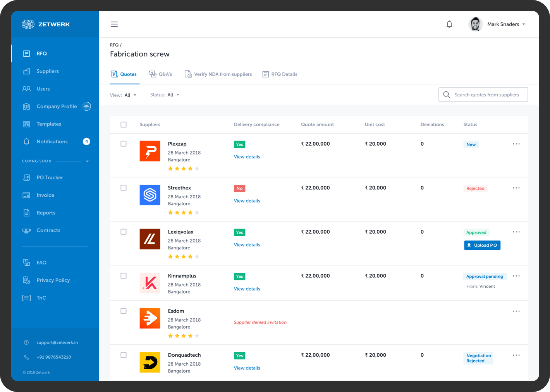Viewport: 550px width, 392px height.
Task: Open Contracts in the sidebar
Action: [48, 230]
